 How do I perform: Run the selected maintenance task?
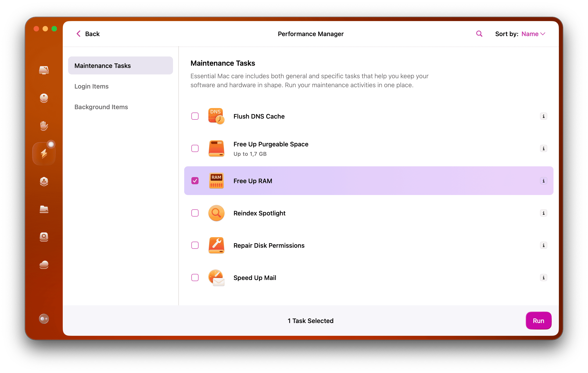(x=538, y=321)
